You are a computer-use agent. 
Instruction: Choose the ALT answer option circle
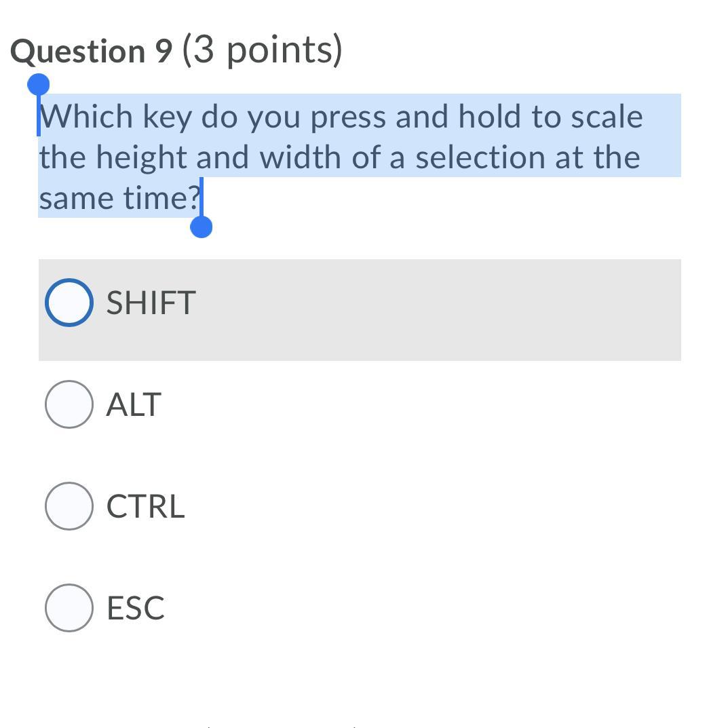[x=69, y=404]
